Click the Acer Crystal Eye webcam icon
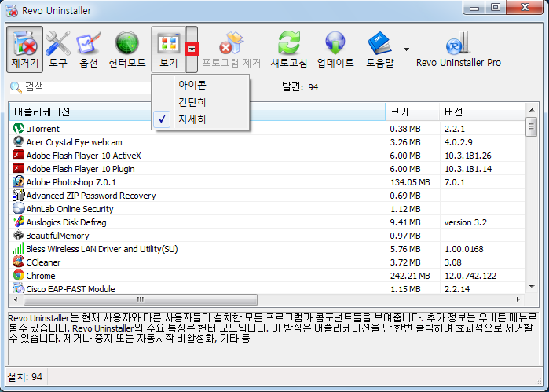The width and height of the screenshot is (549, 392). click(x=18, y=141)
